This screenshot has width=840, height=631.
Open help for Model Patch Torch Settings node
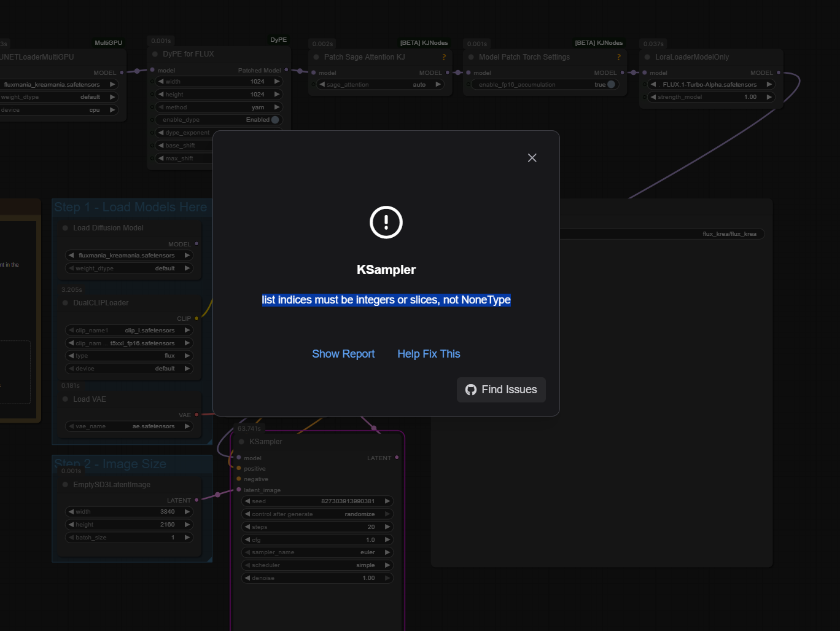coord(619,57)
